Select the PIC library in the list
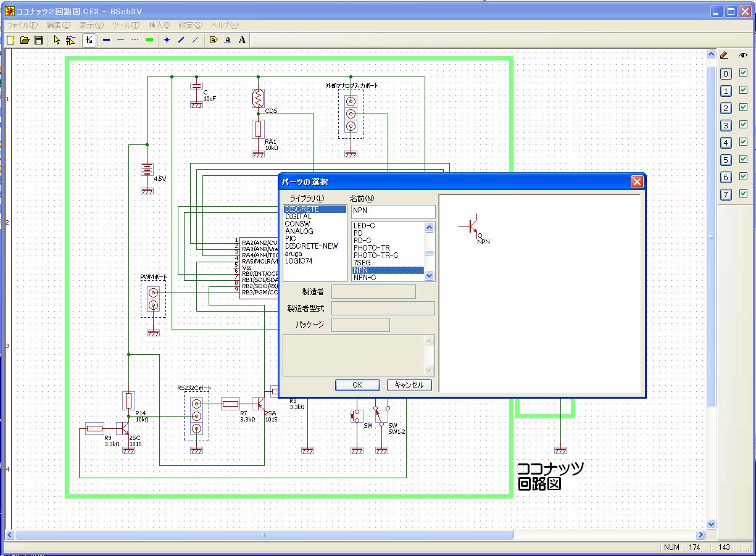The height and width of the screenshot is (556, 756). click(291, 239)
